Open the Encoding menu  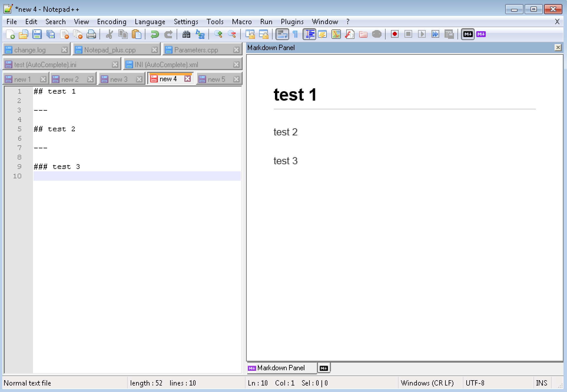[x=112, y=22]
